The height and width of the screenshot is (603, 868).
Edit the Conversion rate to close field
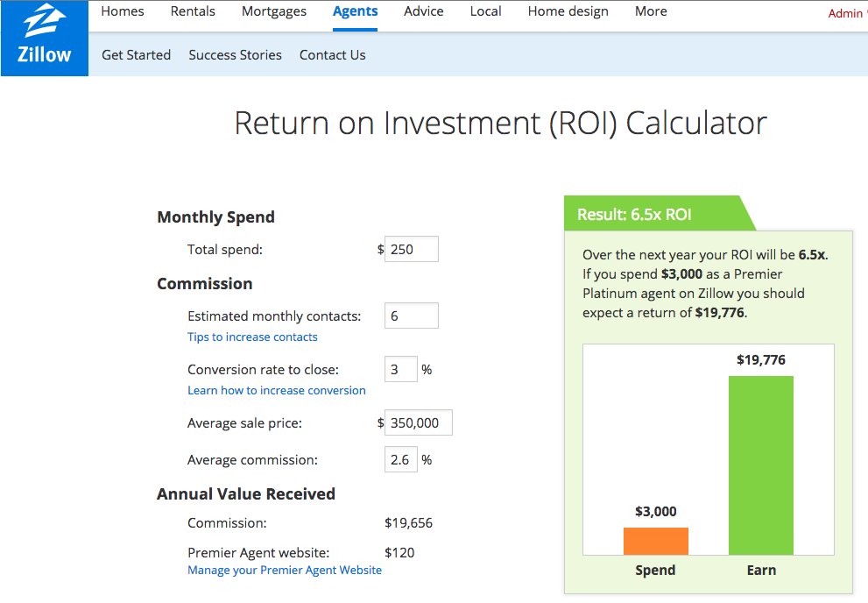(401, 369)
